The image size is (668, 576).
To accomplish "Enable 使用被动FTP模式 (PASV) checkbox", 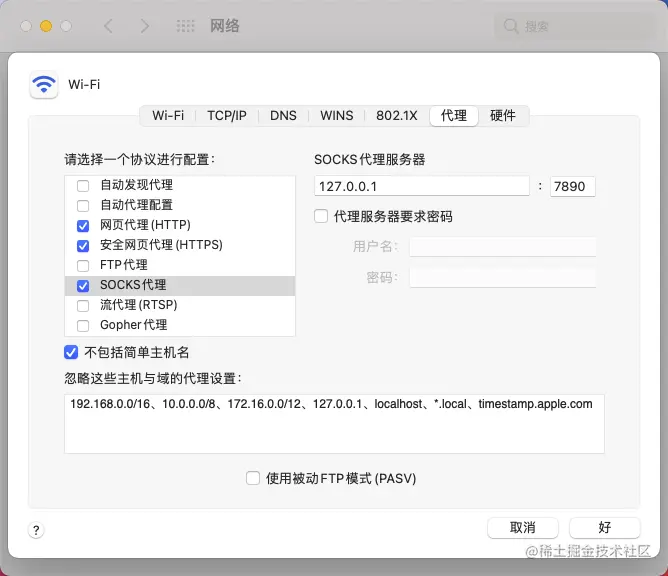I will point(253,478).
